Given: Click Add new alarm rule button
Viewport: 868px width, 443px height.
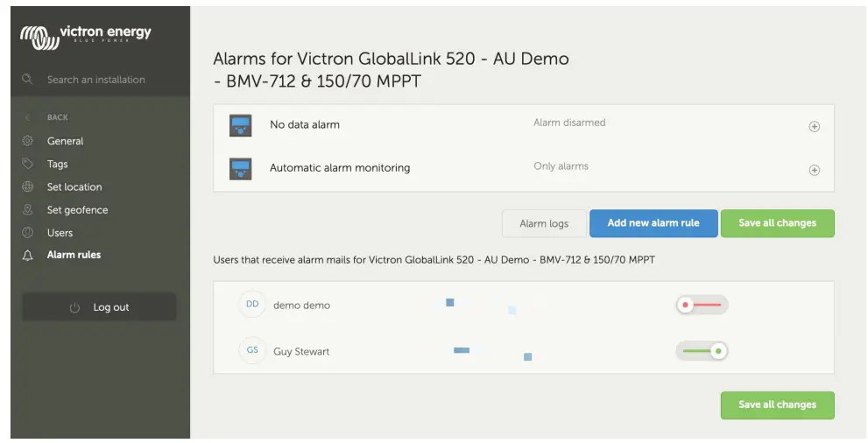Looking at the screenshot, I should point(653,223).
